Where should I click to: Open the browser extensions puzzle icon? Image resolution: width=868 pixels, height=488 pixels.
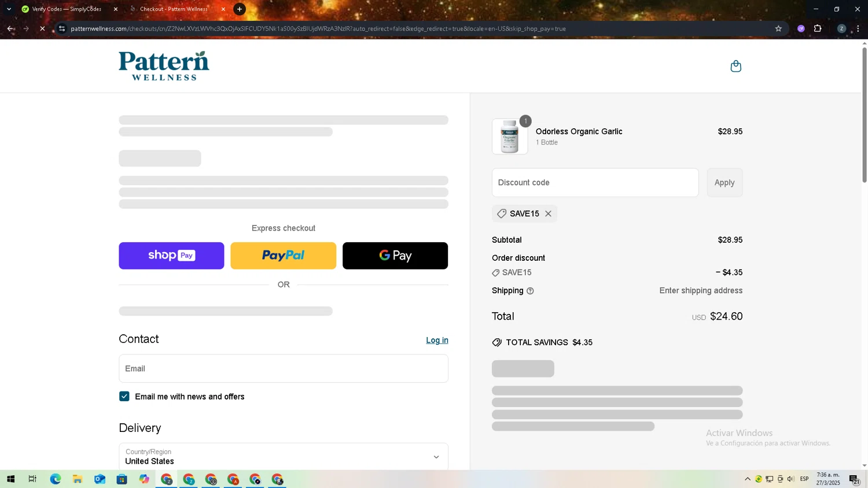818,28
